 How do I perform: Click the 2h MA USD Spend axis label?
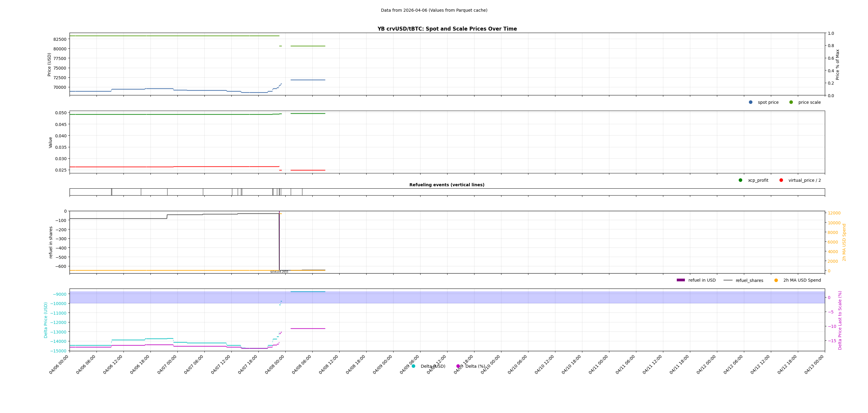[x=844, y=242]
